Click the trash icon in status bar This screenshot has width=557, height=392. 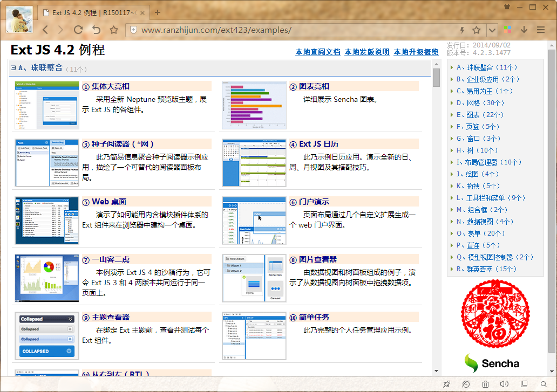point(485,384)
